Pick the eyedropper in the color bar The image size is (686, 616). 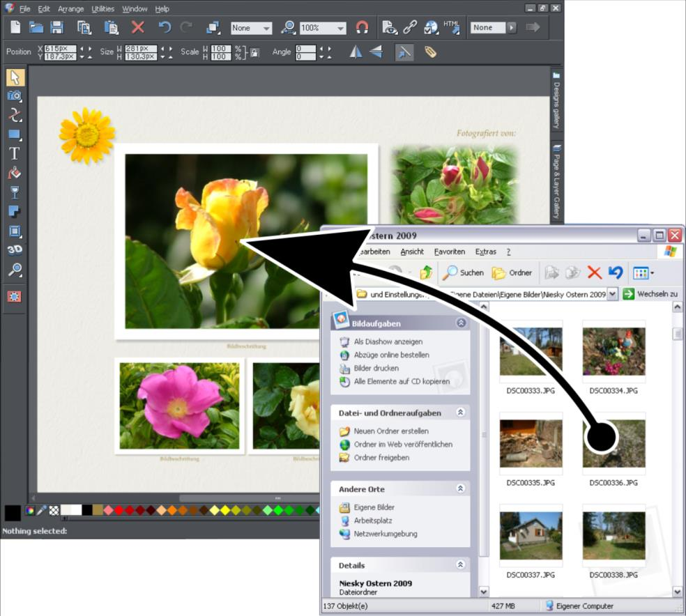[x=42, y=510]
